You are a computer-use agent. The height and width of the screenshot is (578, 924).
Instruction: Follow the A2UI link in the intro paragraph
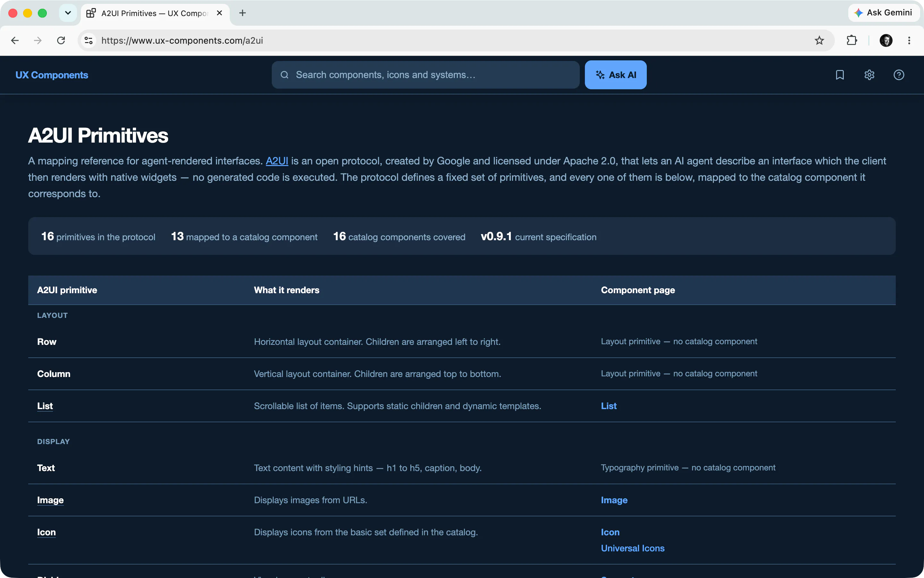277,161
